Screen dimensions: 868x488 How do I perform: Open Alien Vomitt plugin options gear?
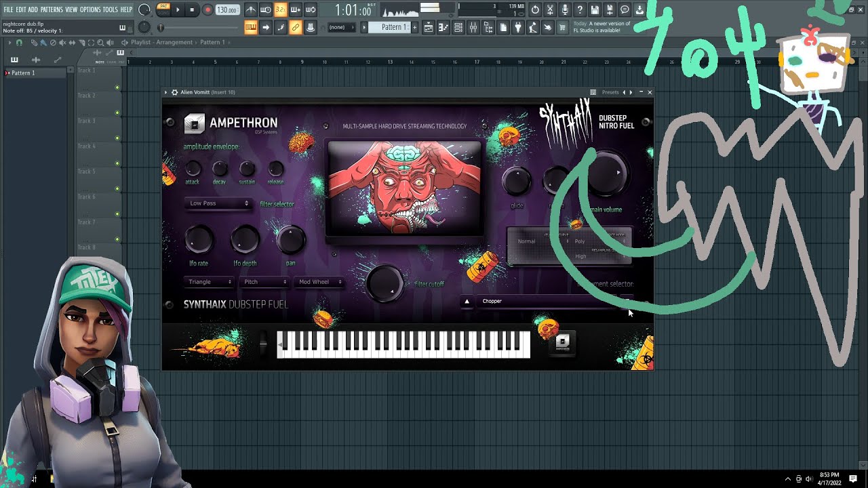[x=174, y=92]
